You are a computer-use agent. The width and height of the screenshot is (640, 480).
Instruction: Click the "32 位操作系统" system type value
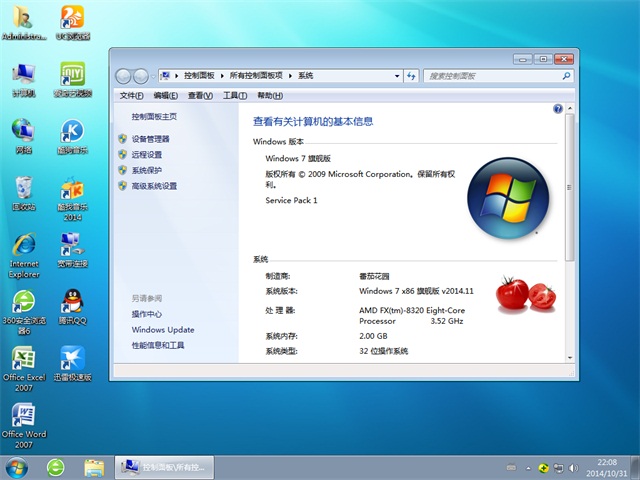coord(383,351)
